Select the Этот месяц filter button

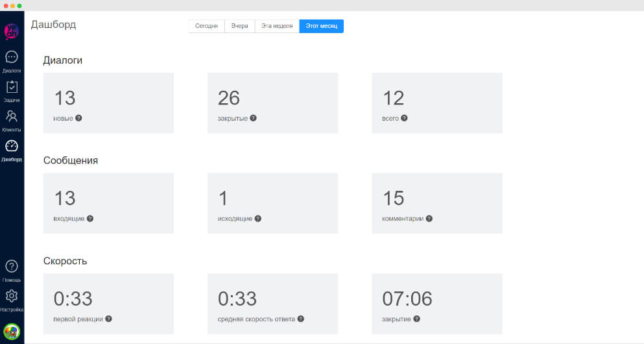point(321,27)
